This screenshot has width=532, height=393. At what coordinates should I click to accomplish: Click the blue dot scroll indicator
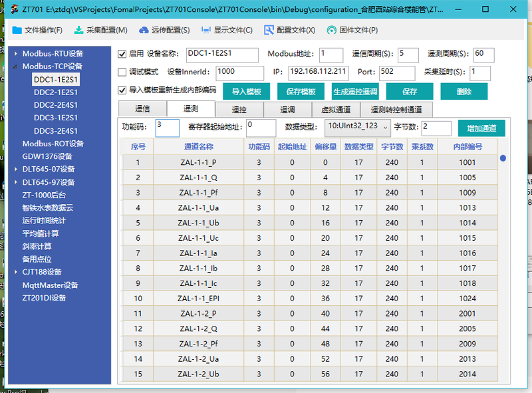coord(503,158)
